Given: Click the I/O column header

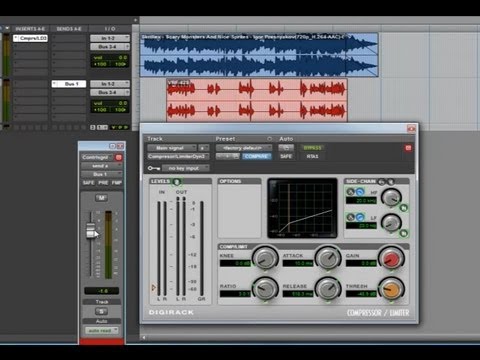Looking at the screenshot, I should tap(110, 29).
